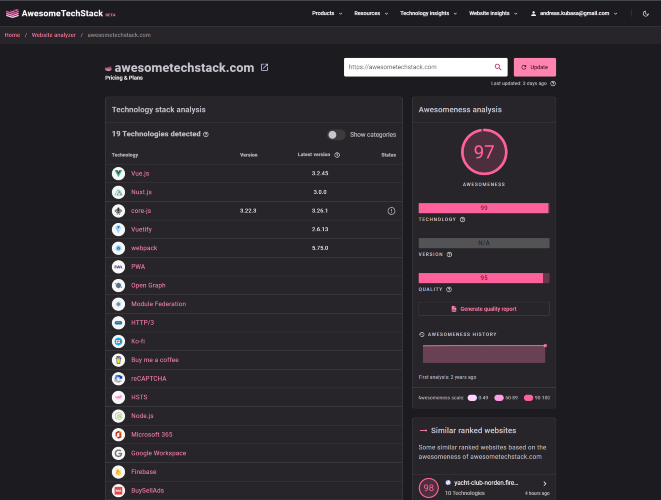The image size is (661, 500).
Task: Click Generate quality report button
Action: pos(484,309)
